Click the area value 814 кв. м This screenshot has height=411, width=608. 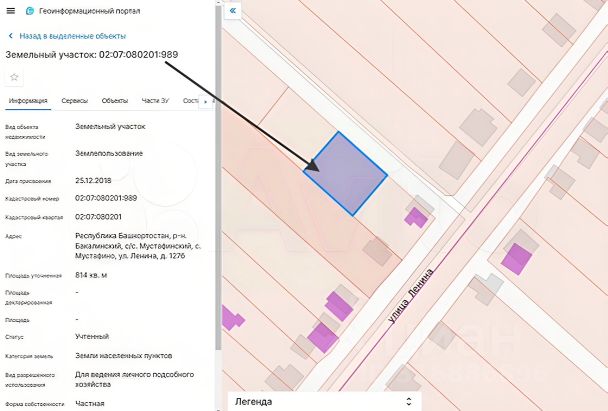tap(91, 275)
